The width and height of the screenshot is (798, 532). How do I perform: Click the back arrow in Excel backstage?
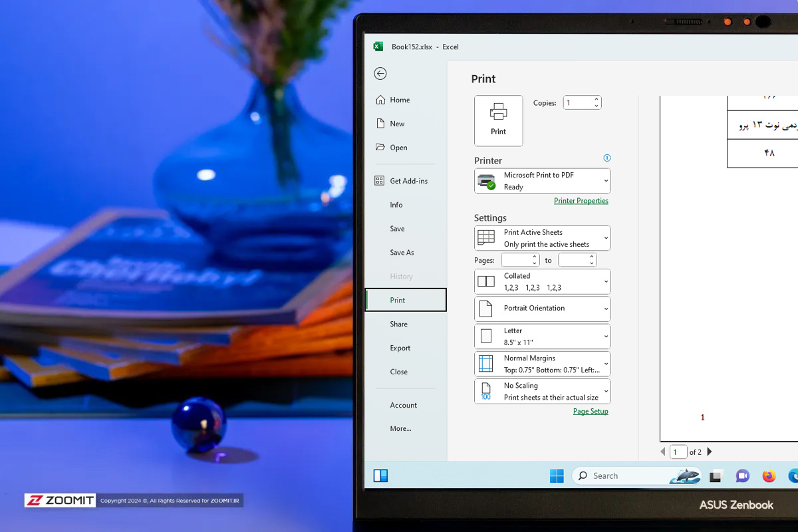[380, 74]
